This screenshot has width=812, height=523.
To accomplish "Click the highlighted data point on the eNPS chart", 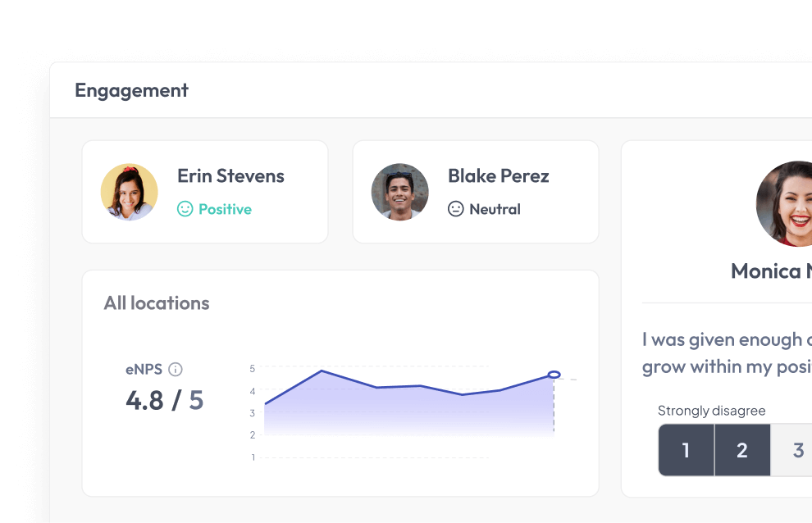I will (554, 373).
